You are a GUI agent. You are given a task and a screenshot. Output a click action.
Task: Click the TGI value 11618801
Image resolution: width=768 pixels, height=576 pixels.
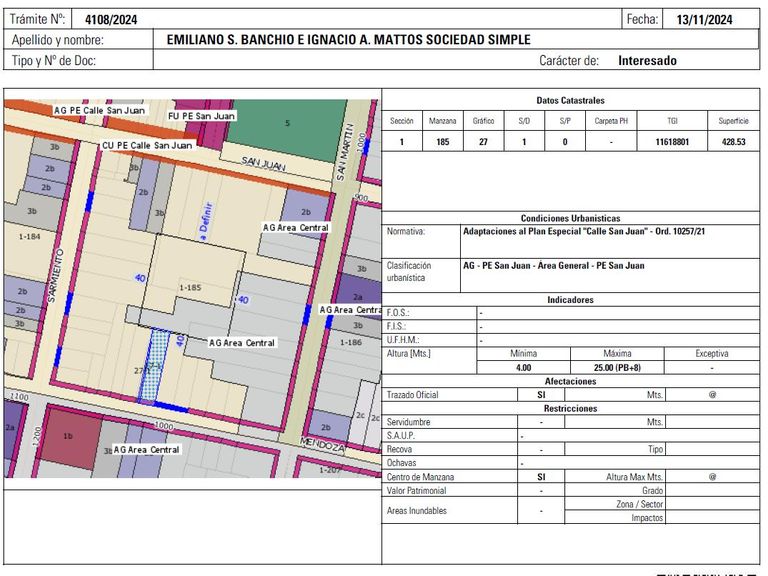tap(672, 142)
